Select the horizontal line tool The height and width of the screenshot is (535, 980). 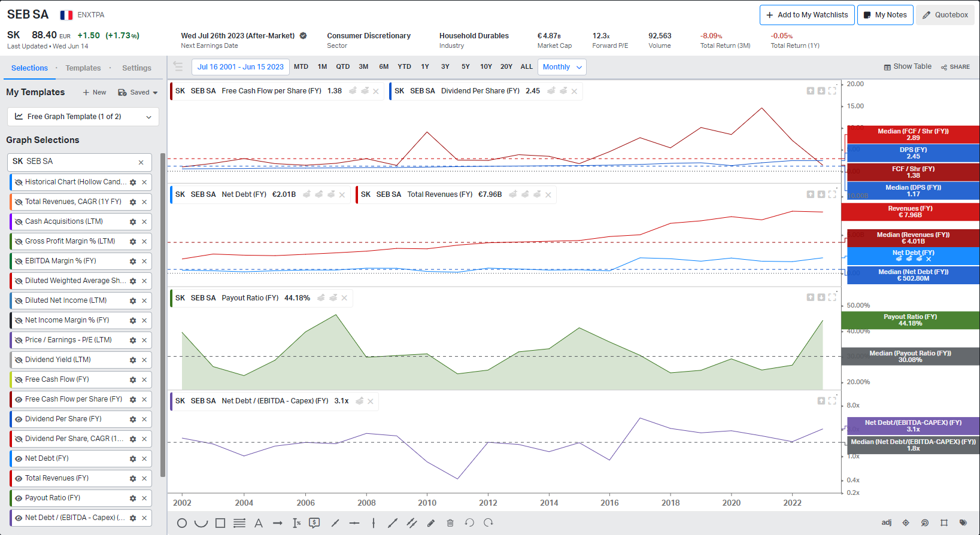(354, 523)
